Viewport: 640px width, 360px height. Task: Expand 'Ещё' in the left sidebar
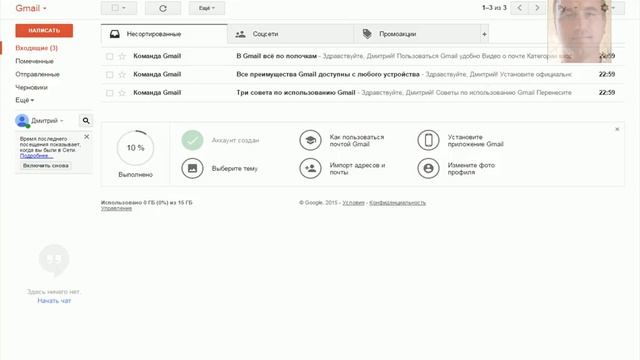tap(24, 100)
